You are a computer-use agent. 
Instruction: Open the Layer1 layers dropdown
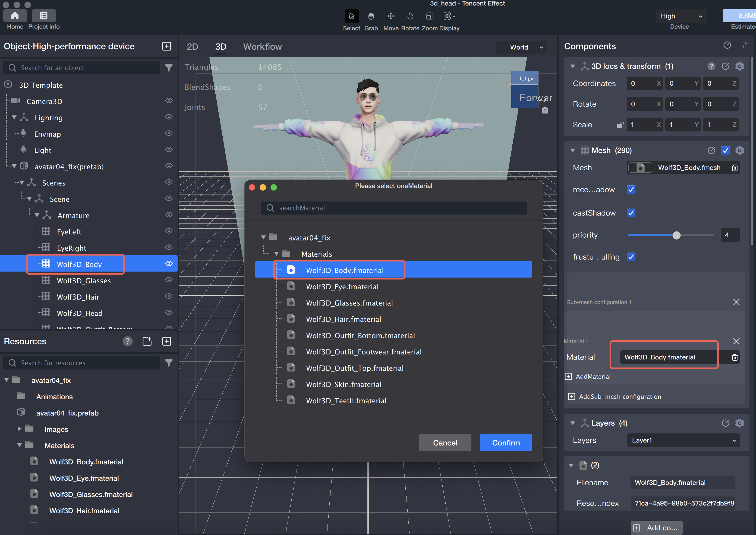pyautogui.click(x=683, y=440)
